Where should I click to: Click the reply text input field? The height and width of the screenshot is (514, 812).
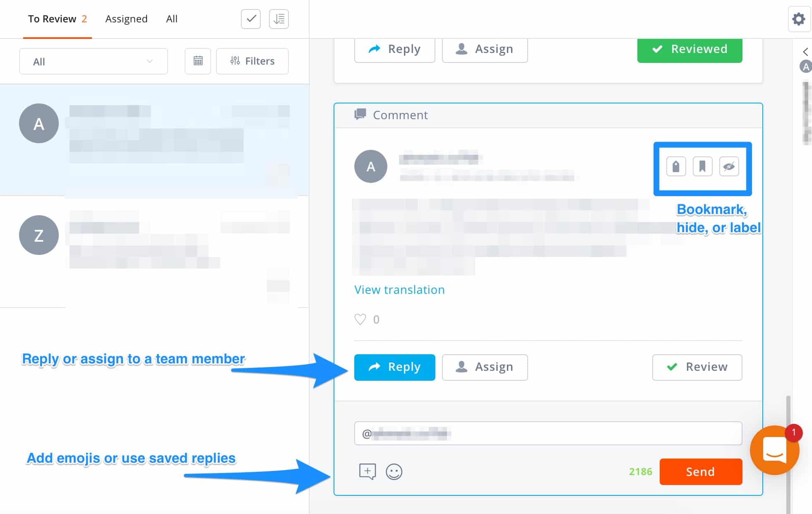click(x=548, y=434)
